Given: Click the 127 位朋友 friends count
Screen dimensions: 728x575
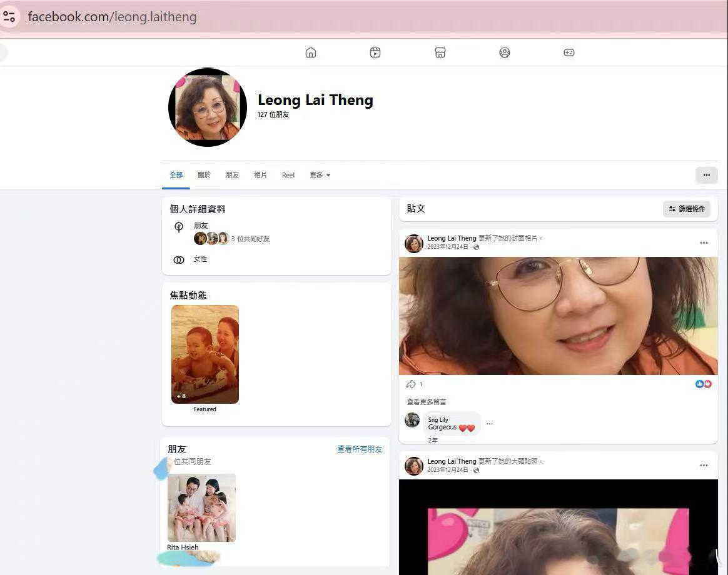Looking at the screenshot, I should tap(273, 114).
